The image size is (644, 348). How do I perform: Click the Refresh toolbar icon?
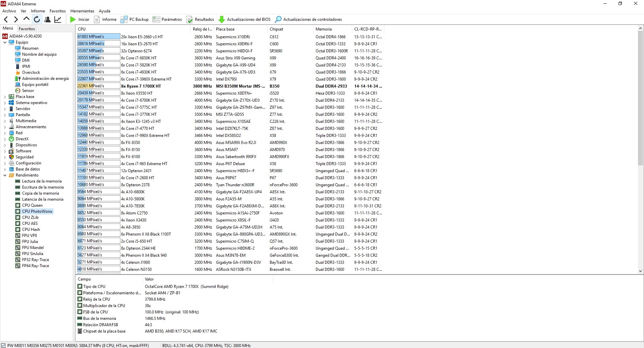click(x=37, y=19)
